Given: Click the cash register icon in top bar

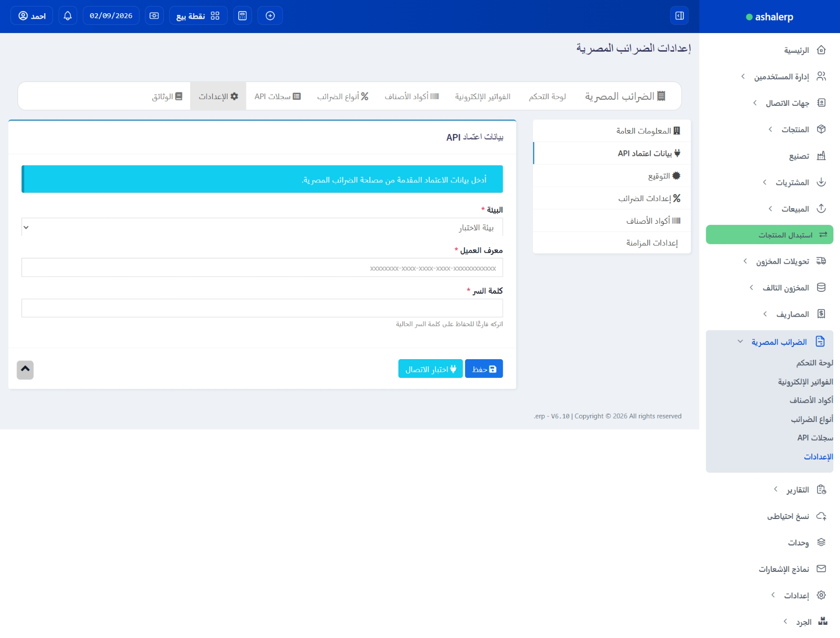Looking at the screenshot, I should pos(154,15).
